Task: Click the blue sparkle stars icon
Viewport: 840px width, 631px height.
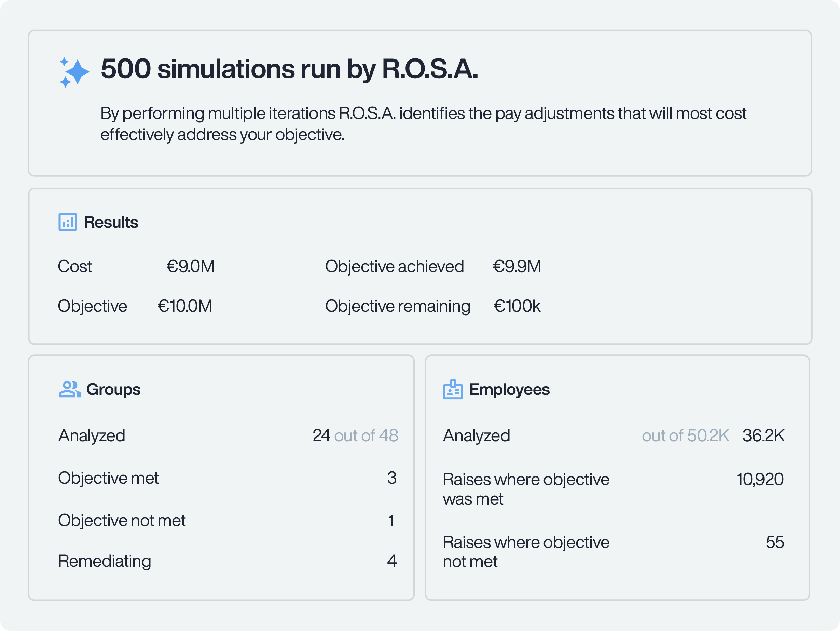Action: click(x=74, y=72)
